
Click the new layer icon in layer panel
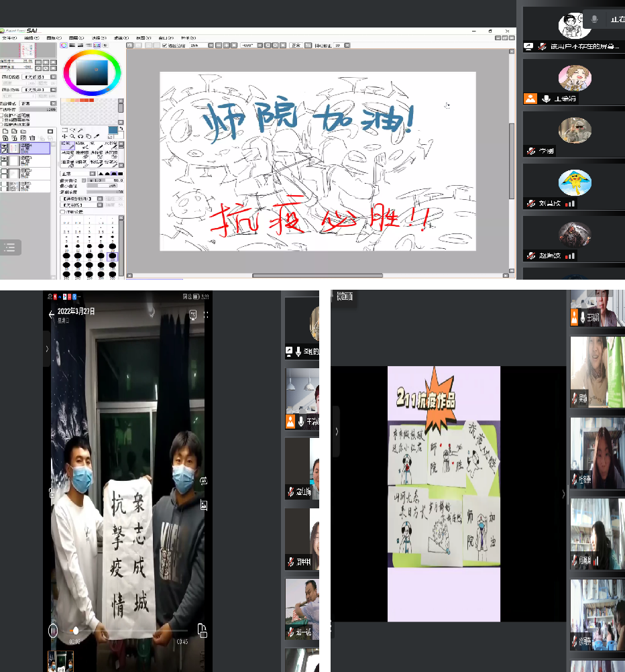click(5, 131)
